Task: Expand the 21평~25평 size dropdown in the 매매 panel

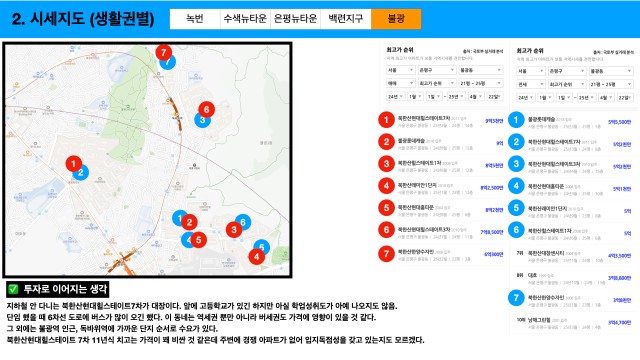Action: click(x=481, y=83)
